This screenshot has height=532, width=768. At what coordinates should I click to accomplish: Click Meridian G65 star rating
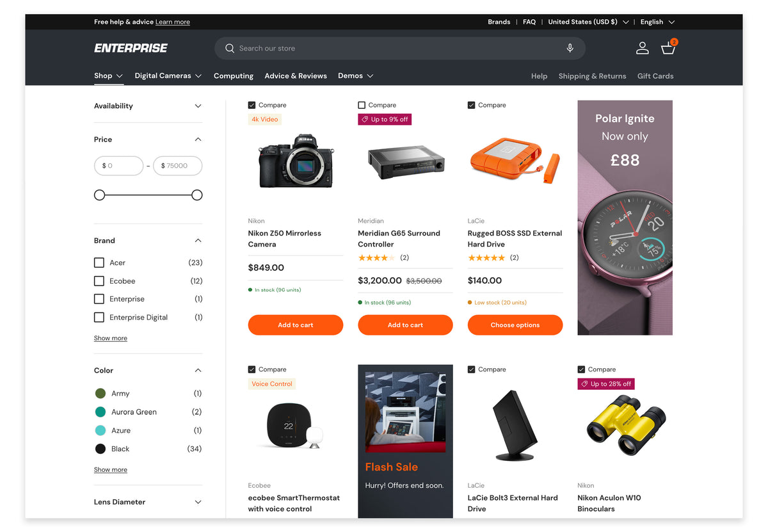click(x=376, y=258)
